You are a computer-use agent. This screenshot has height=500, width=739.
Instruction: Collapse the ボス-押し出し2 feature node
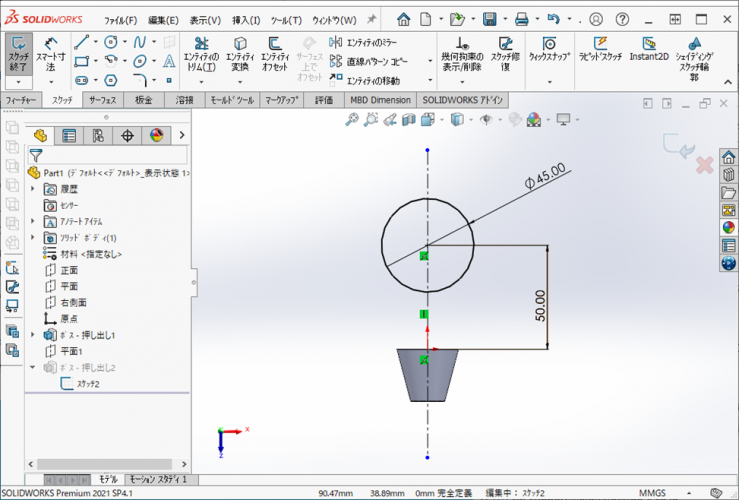33,367
